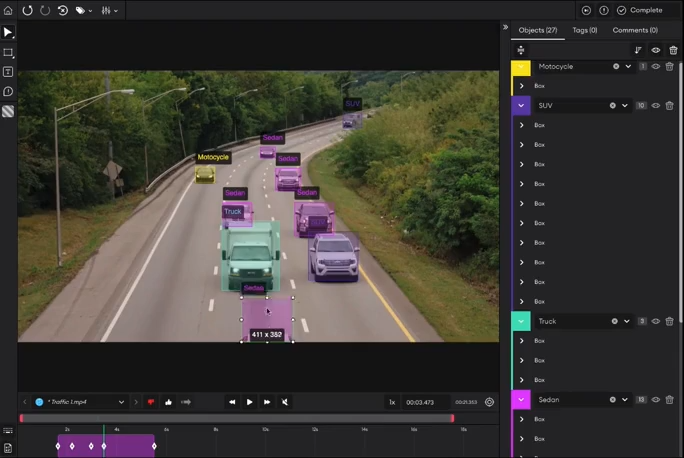Change the 1x playback speed
The image size is (684, 458).
(392, 402)
